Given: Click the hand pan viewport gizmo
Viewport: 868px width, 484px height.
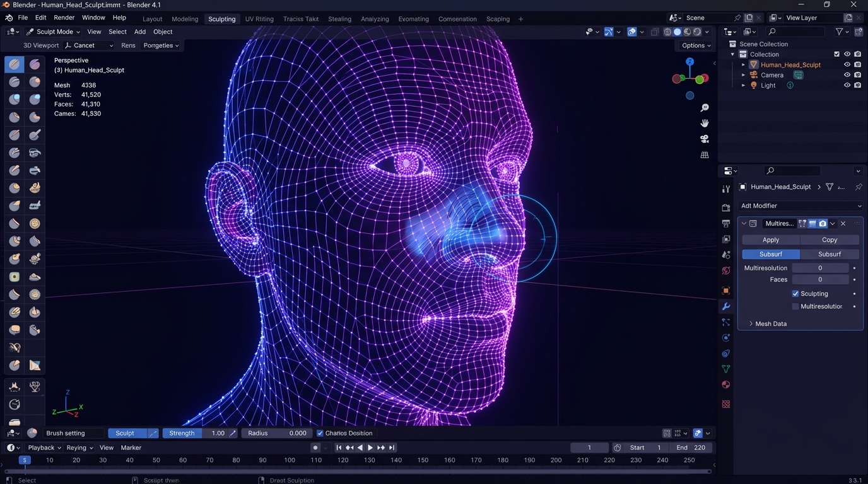Looking at the screenshot, I should pyautogui.click(x=705, y=123).
